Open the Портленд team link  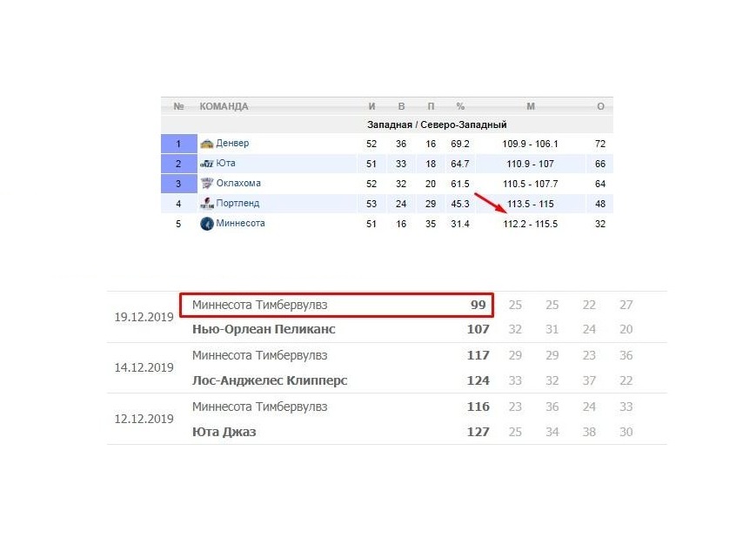[238, 203]
